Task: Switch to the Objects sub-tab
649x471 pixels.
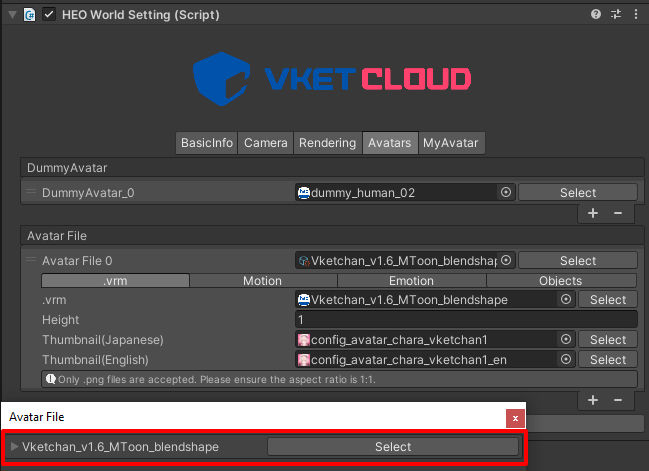Action: click(561, 281)
